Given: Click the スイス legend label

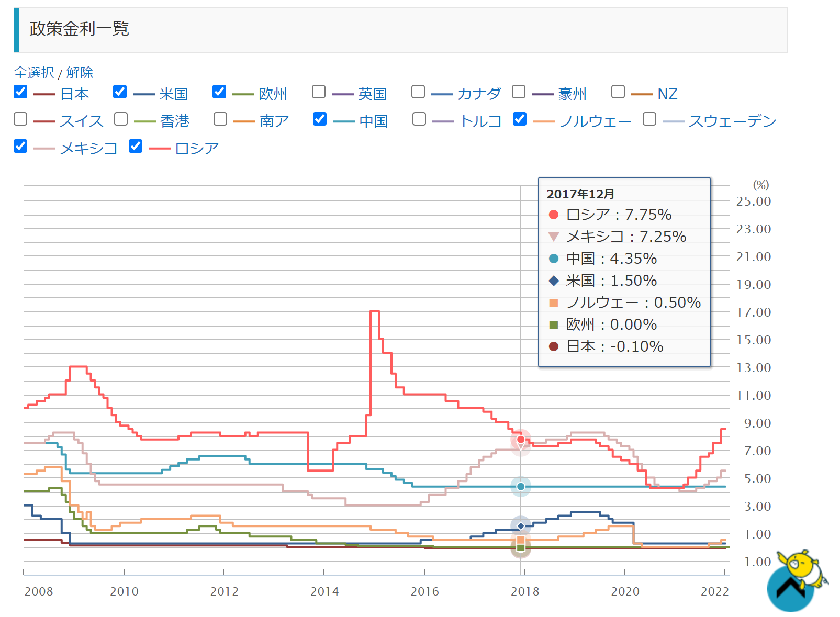Looking at the screenshot, I should tap(81, 121).
